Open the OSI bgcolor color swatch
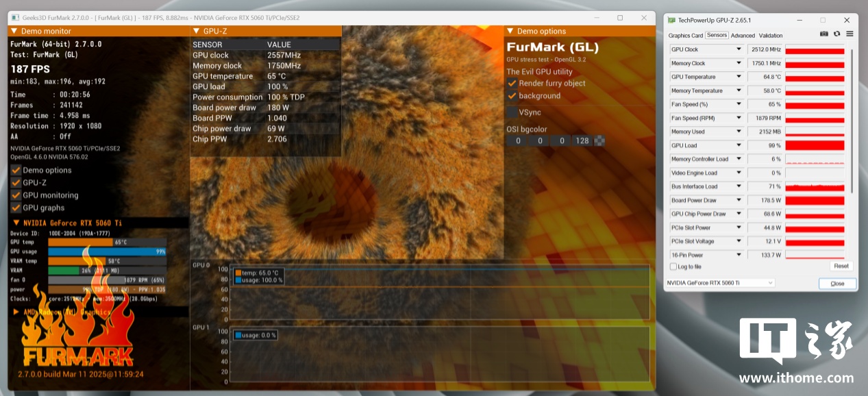Screen dimensions: 868x396 [x=600, y=141]
